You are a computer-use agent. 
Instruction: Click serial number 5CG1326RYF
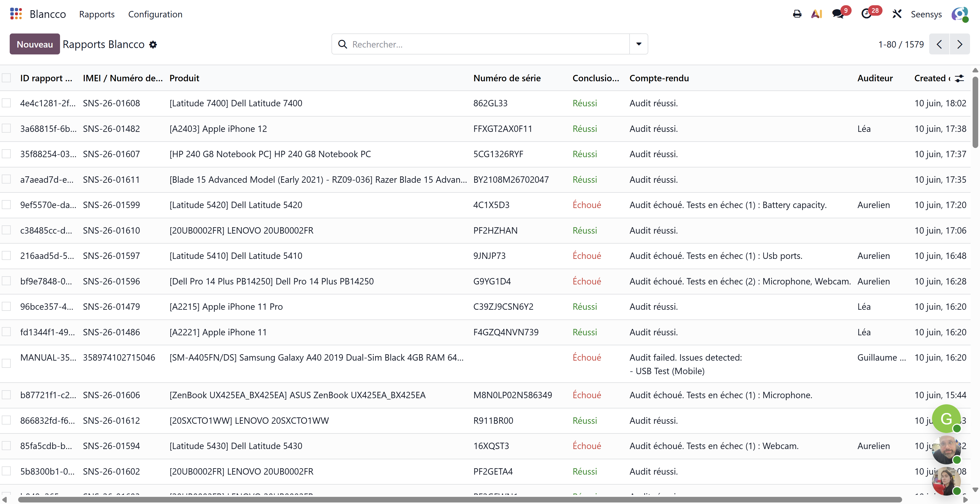click(x=498, y=154)
